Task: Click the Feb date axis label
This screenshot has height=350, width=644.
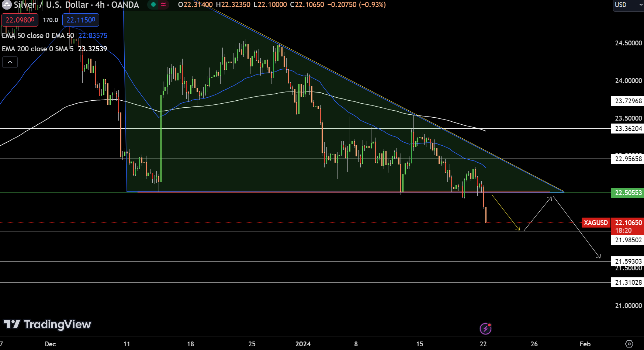Action: click(x=585, y=344)
